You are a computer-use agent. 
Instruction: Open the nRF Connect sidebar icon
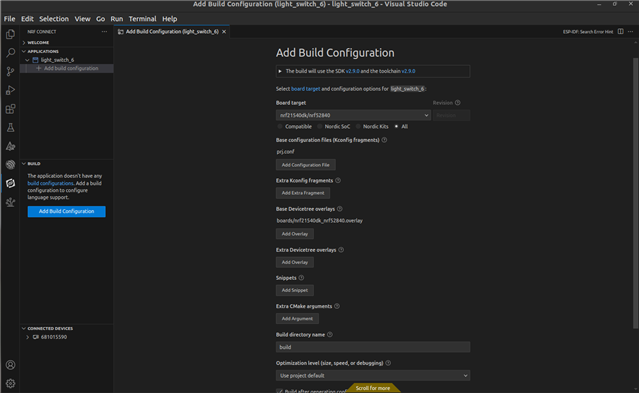click(11, 183)
